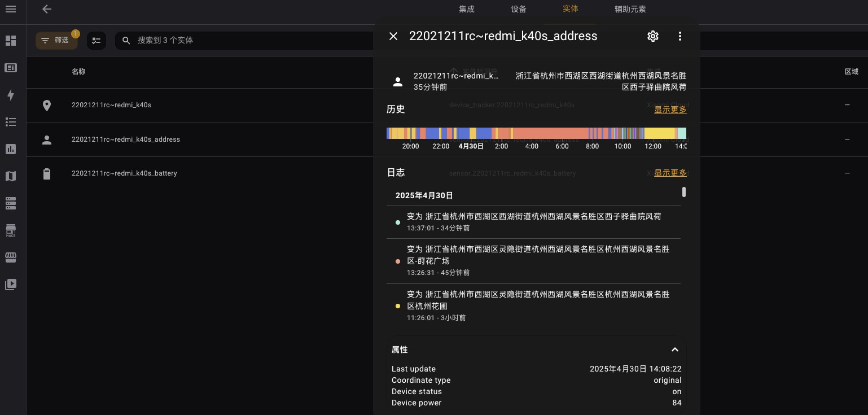Screen dimensions: 868x415
Task: Click the dialog title 22021211rc~redmi_k40s_address
Action: 503,36
